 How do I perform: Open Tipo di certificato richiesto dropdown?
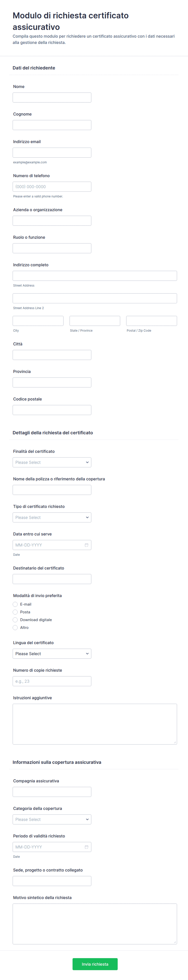(52, 517)
